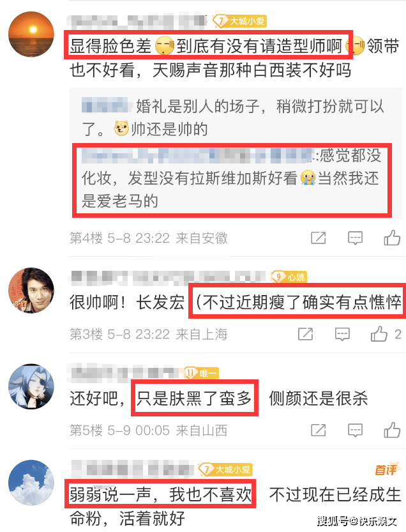Share the 5th floor comment from 山西
Screen dimensions: 406x532
tap(318, 430)
